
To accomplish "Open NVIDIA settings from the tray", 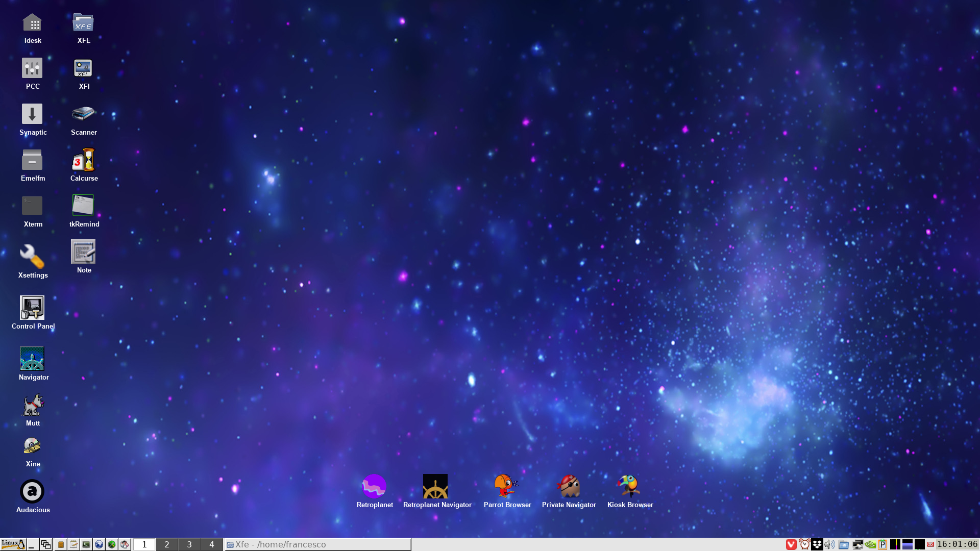I will 870,544.
